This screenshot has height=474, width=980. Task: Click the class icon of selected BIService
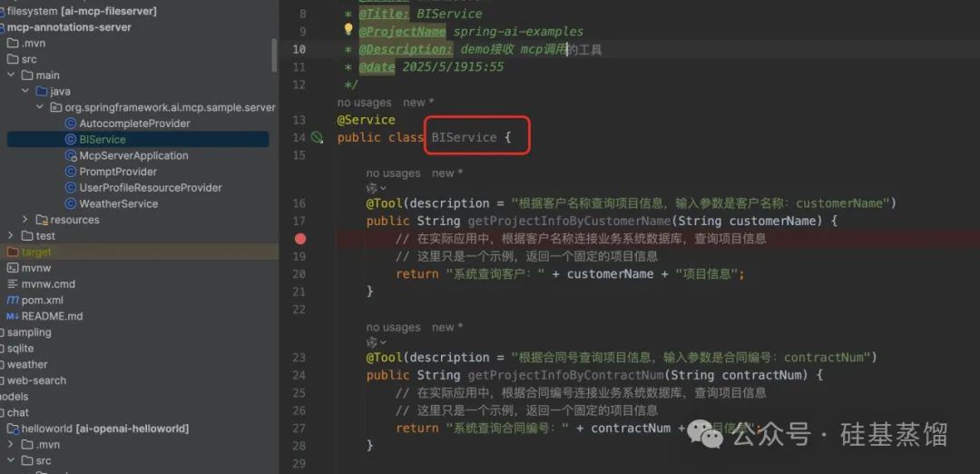pos(71,140)
